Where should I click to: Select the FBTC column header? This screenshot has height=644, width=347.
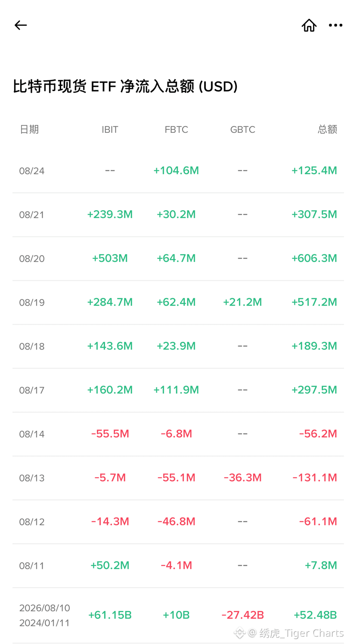click(x=176, y=129)
